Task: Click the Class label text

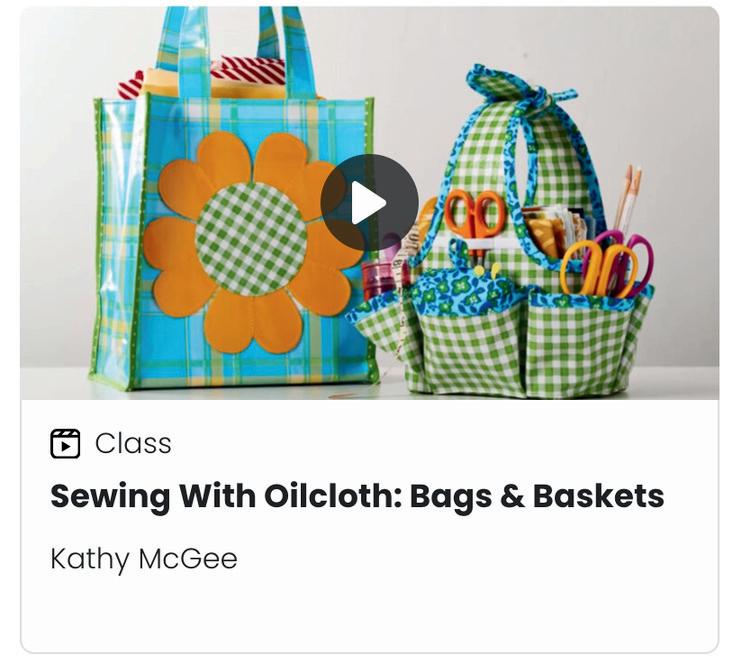Action: [133, 443]
